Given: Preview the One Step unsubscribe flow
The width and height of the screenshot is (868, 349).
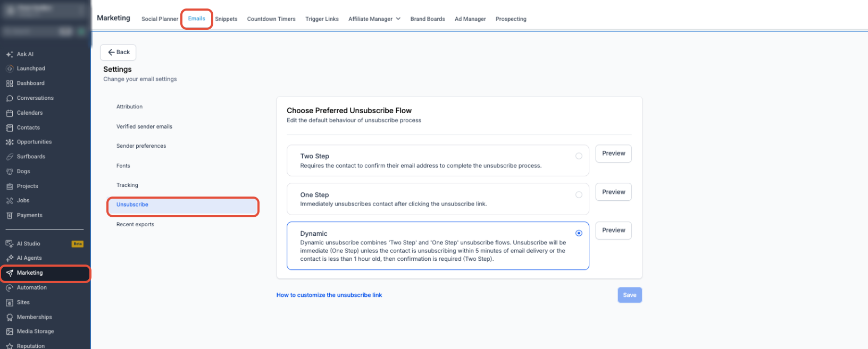Looking at the screenshot, I should point(613,192).
